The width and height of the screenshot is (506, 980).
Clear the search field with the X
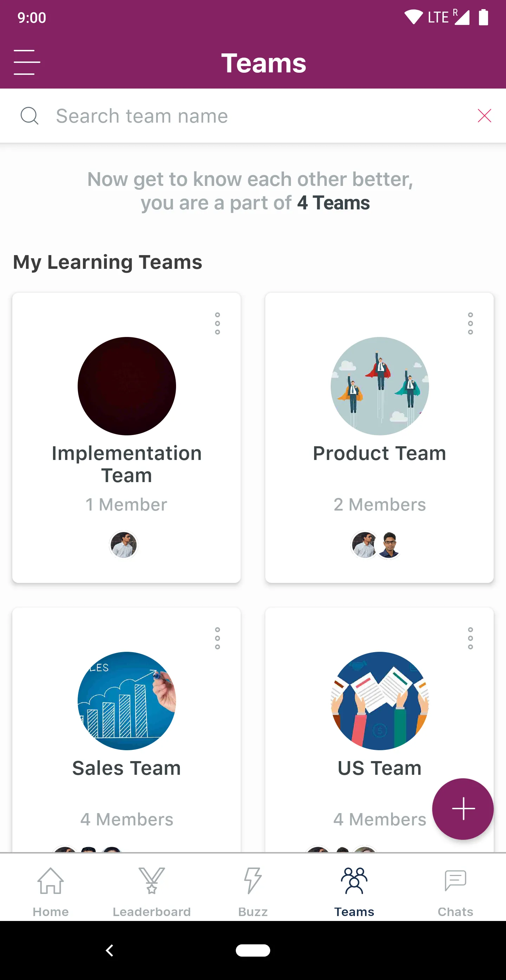(484, 116)
